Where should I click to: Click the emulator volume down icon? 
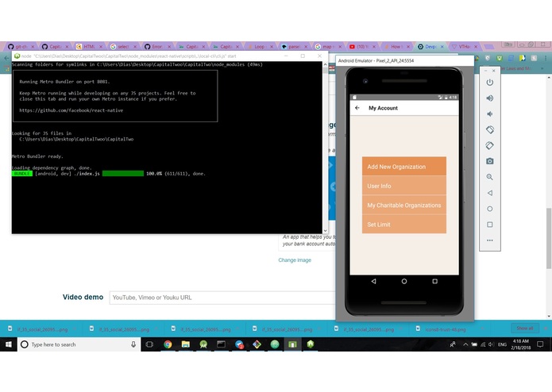click(x=490, y=114)
